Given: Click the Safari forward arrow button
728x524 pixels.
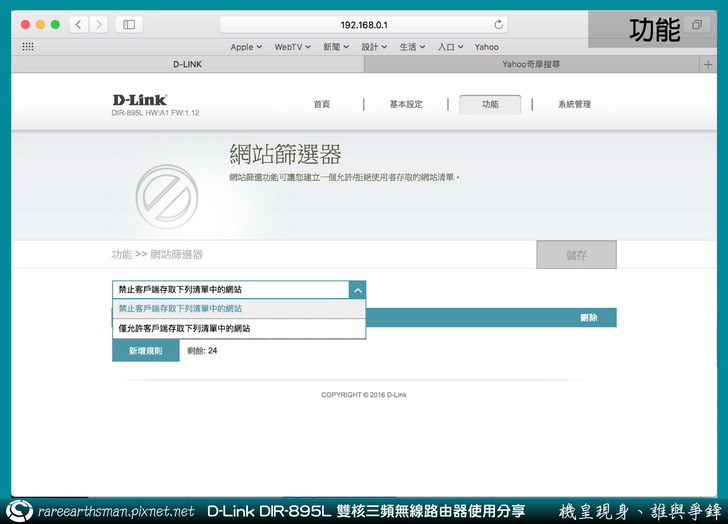Looking at the screenshot, I should (x=98, y=24).
